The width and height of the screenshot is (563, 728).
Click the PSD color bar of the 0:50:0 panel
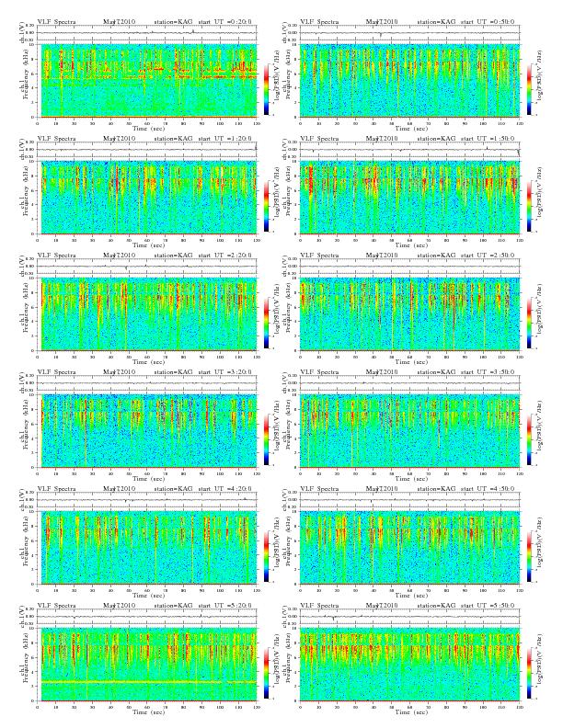[530, 89]
